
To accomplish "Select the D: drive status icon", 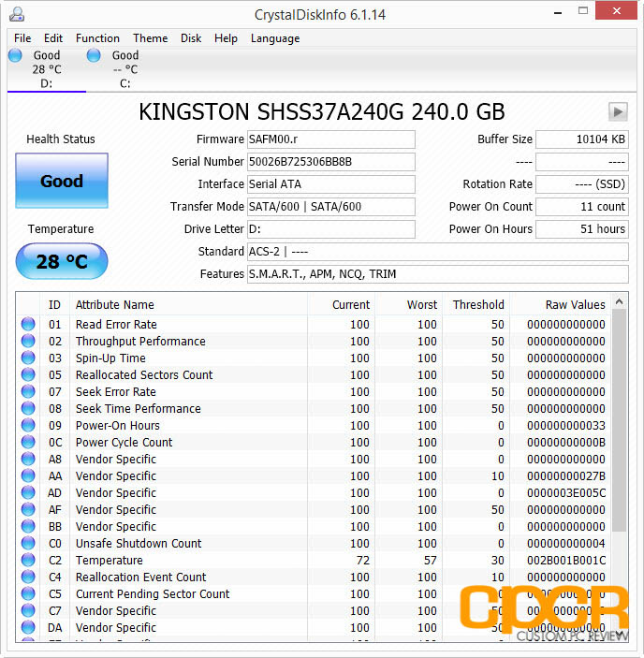I will (x=16, y=55).
